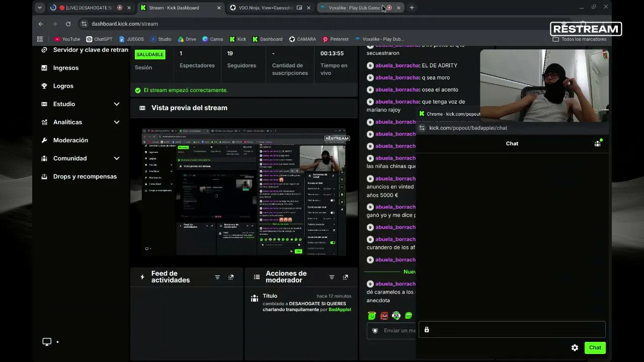Click the Feed de actividades lightning icon
The image size is (644, 362).
[142, 277]
